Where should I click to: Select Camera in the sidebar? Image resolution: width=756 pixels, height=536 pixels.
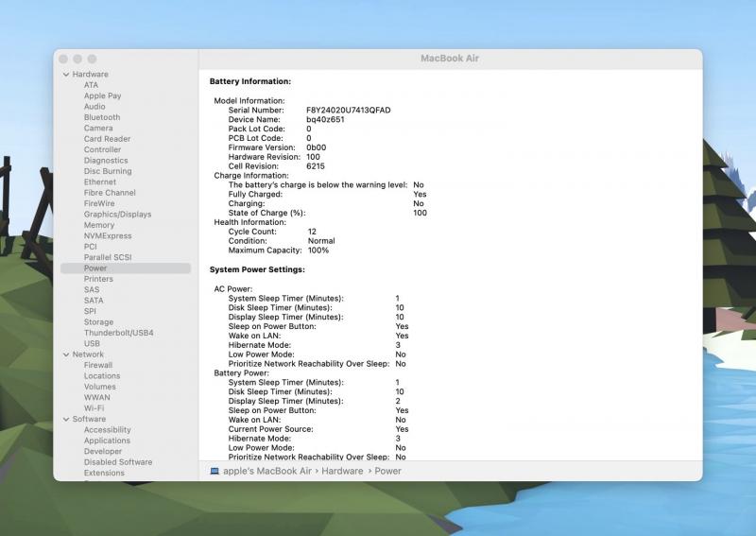click(98, 128)
